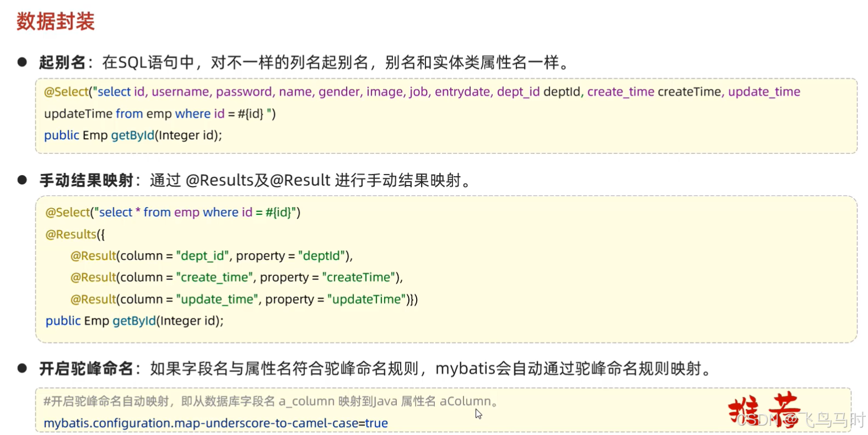Click the @Select("select * from emp" line

click(x=173, y=212)
